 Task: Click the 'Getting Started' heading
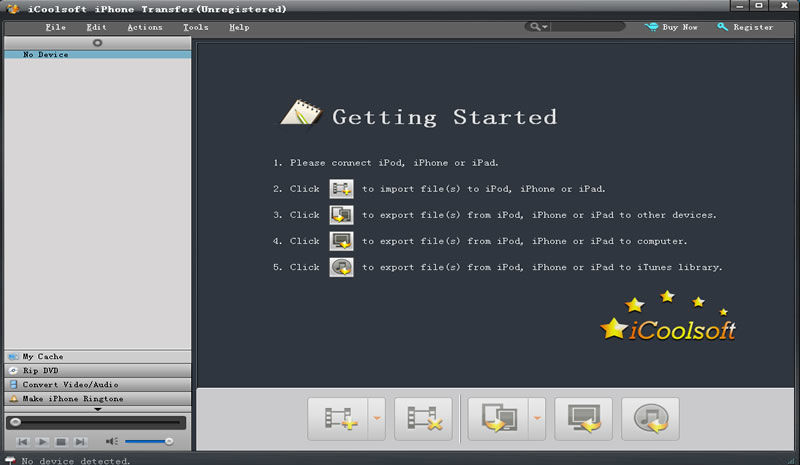[x=444, y=117]
